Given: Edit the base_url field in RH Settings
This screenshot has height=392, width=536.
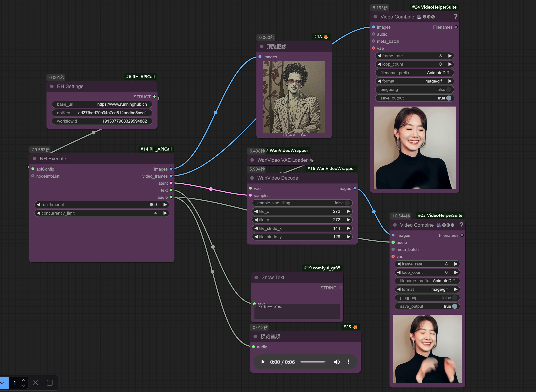Looking at the screenshot, I should coord(102,104).
